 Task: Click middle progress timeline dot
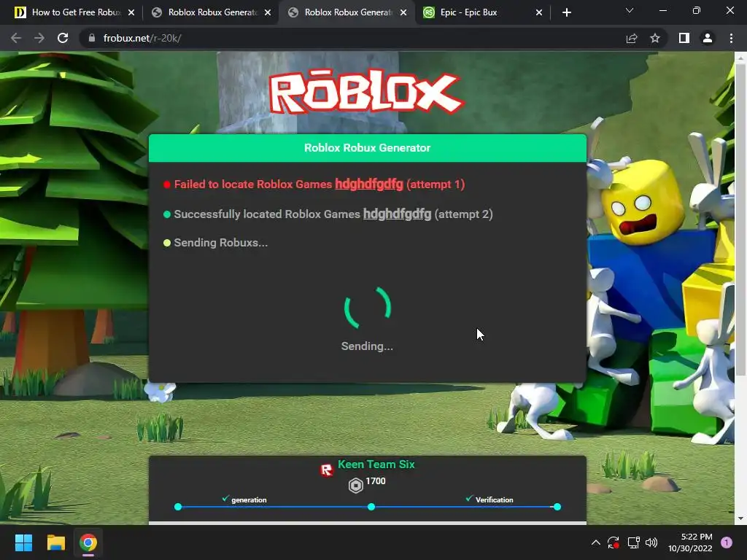click(x=371, y=507)
